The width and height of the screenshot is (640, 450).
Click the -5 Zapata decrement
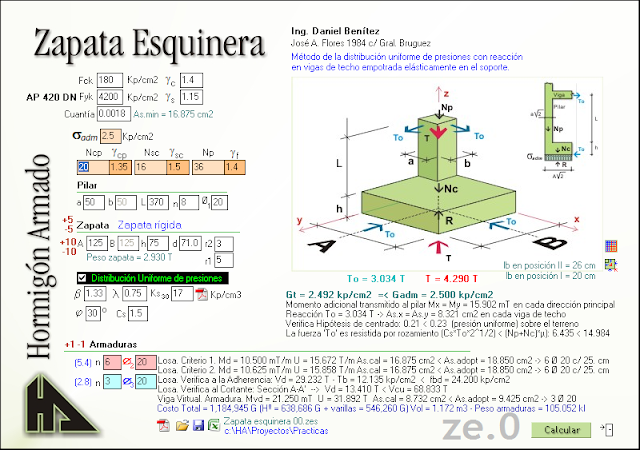68,229
